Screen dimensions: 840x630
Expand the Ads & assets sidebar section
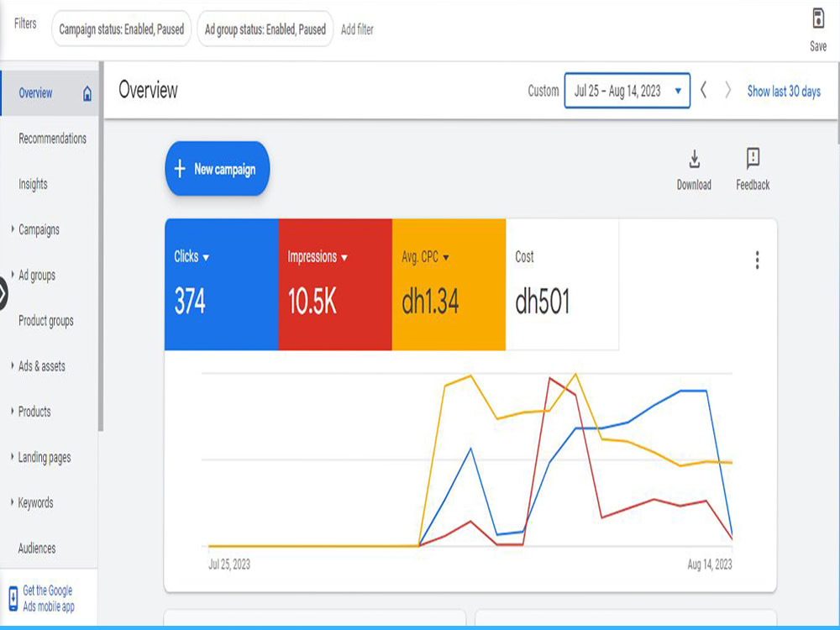point(13,366)
